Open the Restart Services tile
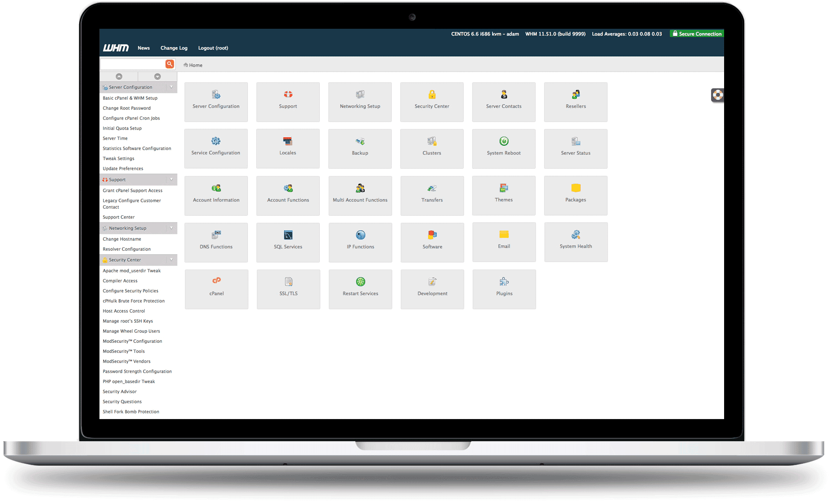Screen dimensions: 832x504 tap(360, 289)
